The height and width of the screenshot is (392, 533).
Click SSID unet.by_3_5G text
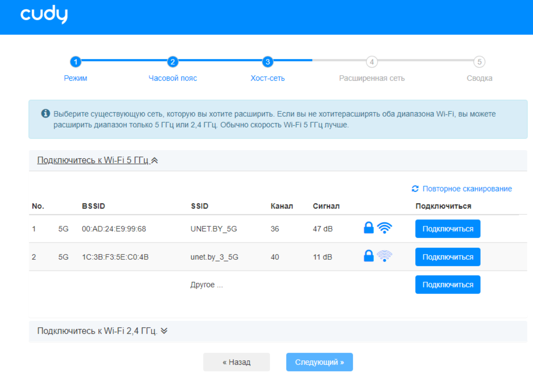[x=214, y=257]
